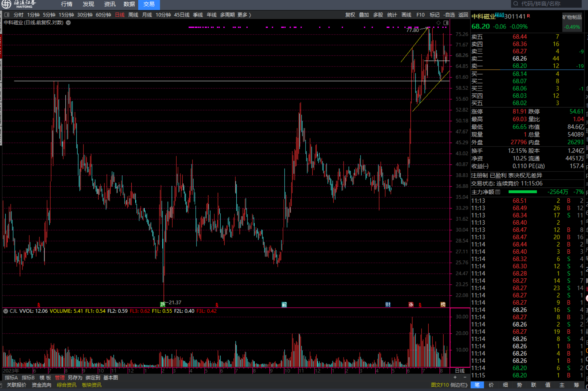Screen dimensions: 588x391
Task: Click the layout square icon before 分时
Action: [7, 15]
